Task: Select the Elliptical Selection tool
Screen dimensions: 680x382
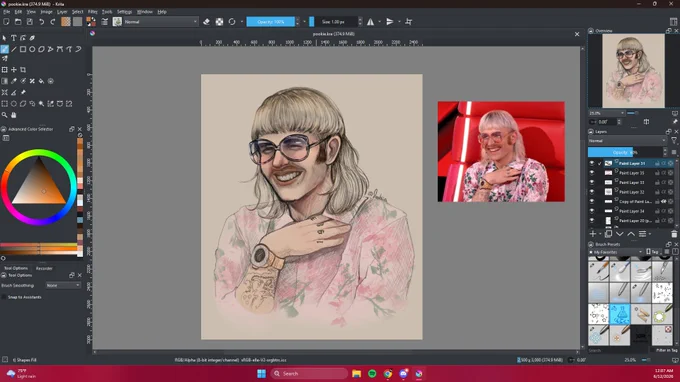Action: (x=13, y=104)
